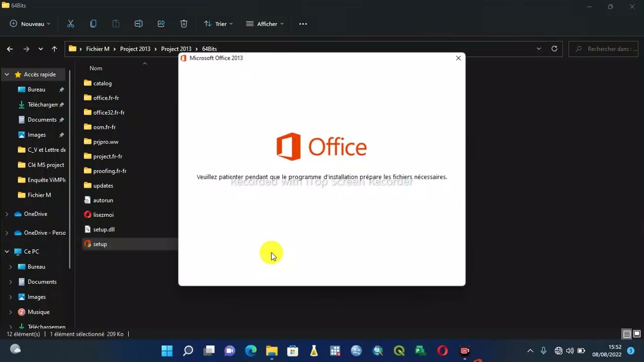Click the Rechercher search field
Image resolution: width=644 pixels, height=362 pixels.
pyautogui.click(x=604, y=49)
